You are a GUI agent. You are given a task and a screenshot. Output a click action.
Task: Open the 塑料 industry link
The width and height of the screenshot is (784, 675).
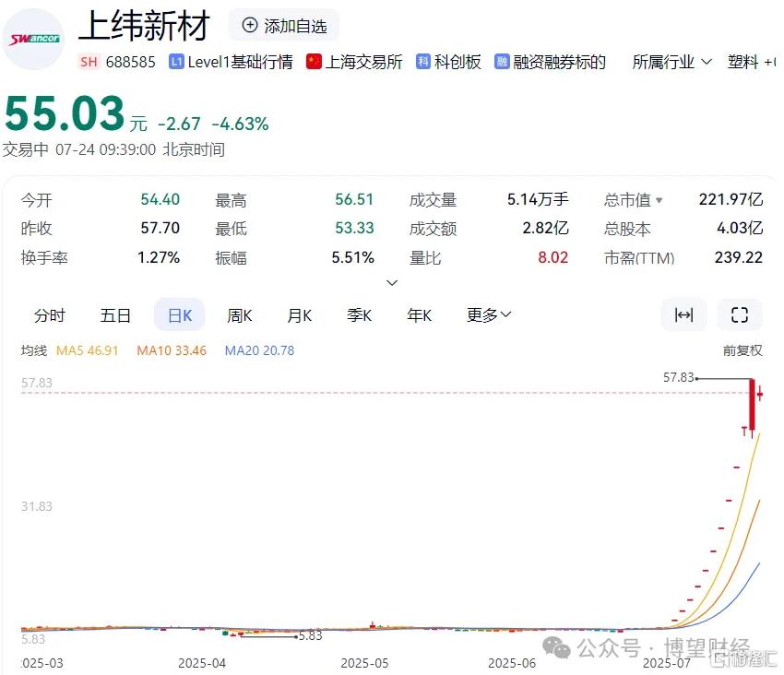[x=743, y=62]
